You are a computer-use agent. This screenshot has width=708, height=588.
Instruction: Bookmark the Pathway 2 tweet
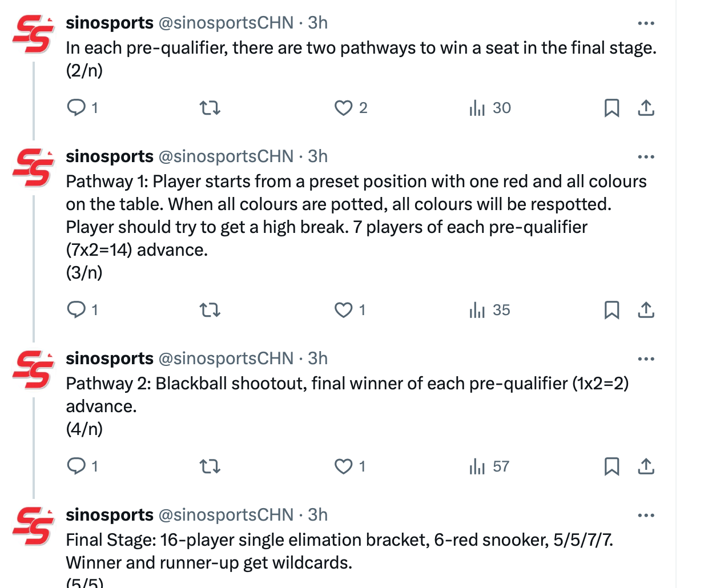click(x=612, y=466)
